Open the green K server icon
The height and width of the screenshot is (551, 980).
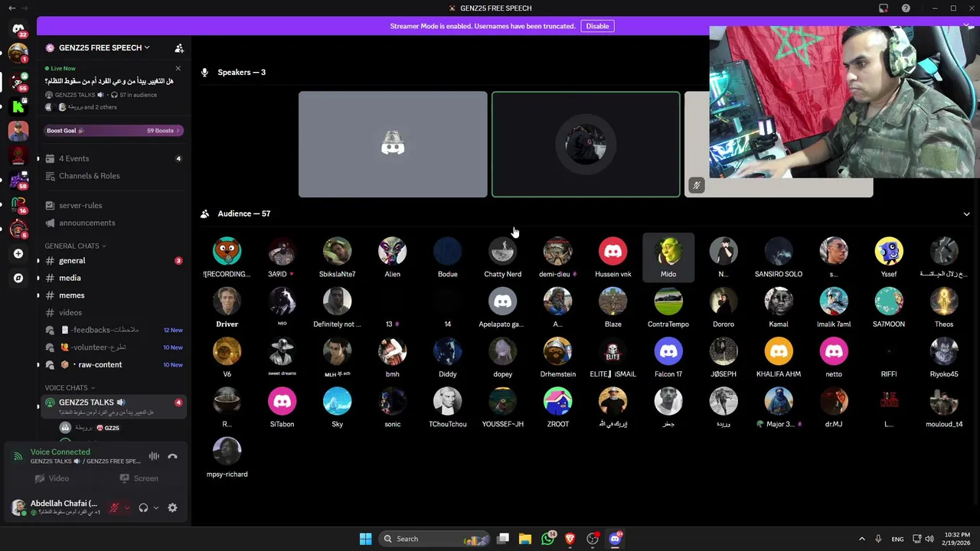click(18, 106)
